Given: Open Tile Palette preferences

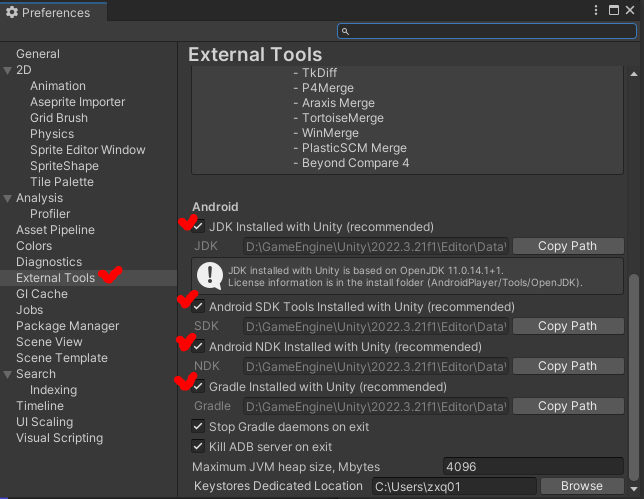Looking at the screenshot, I should (62, 182).
